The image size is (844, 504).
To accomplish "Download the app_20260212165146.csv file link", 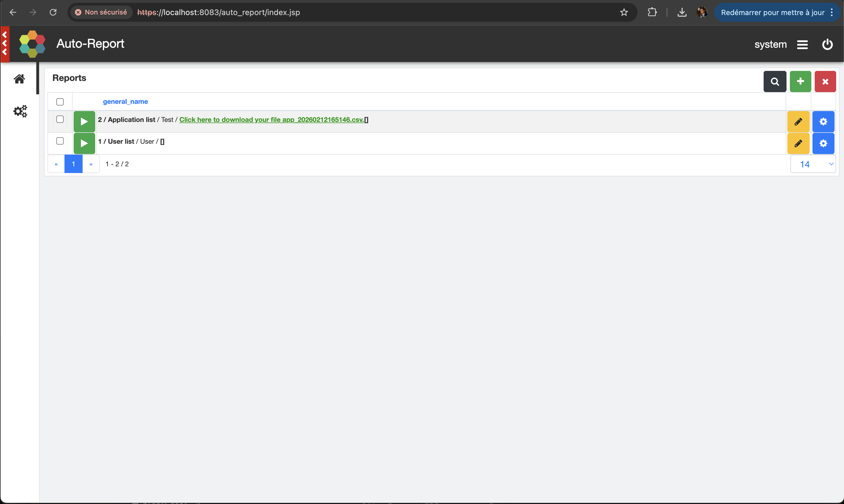I will [271, 119].
